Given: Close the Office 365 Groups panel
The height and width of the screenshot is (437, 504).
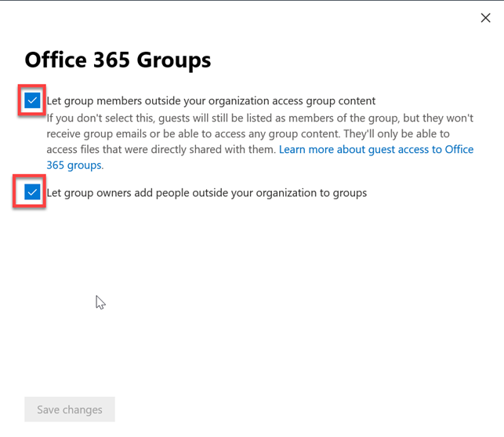Looking at the screenshot, I should click(x=485, y=18).
